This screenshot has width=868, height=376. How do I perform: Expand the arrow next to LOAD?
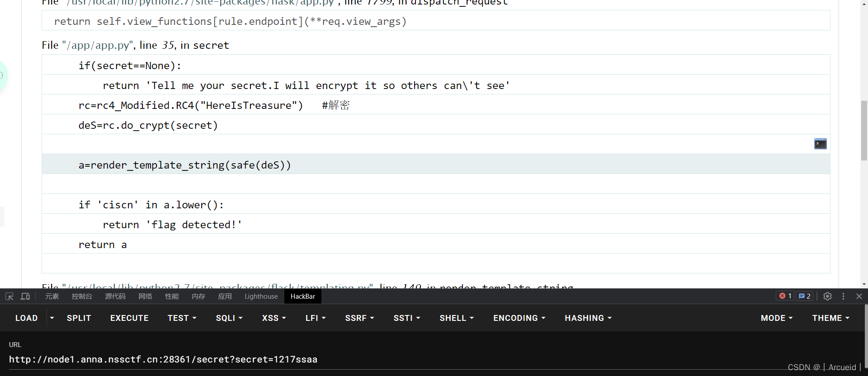52,318
